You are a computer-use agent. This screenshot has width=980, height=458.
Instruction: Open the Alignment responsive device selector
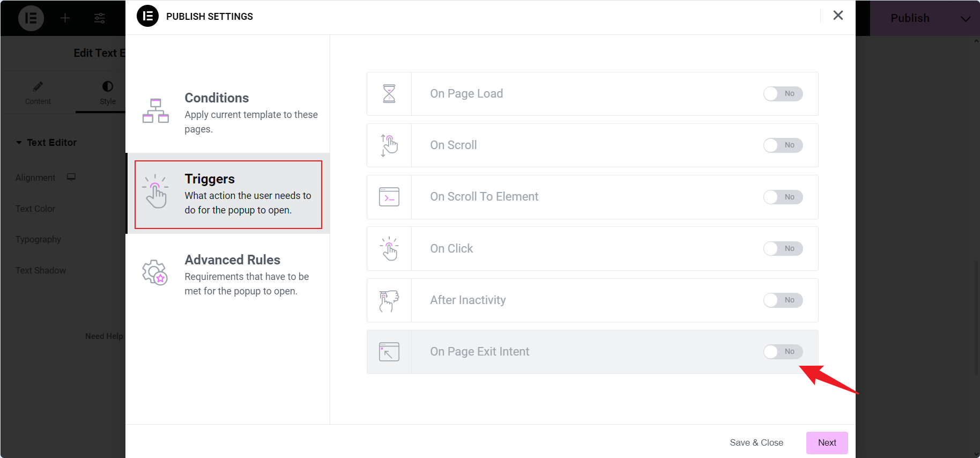coord(71,177)
